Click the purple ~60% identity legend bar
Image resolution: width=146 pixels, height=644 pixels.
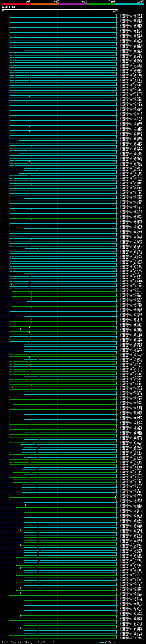(73, 4)
